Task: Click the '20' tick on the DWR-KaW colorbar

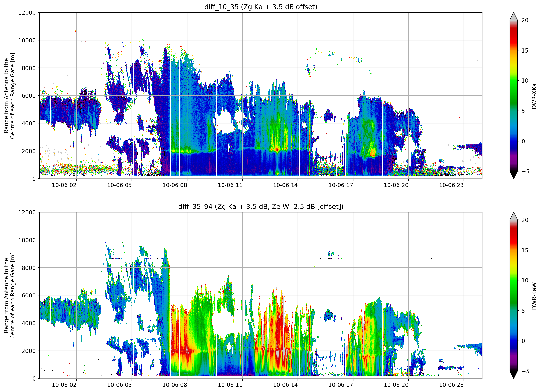Action: pyautogui.click(x=525, y=220)
